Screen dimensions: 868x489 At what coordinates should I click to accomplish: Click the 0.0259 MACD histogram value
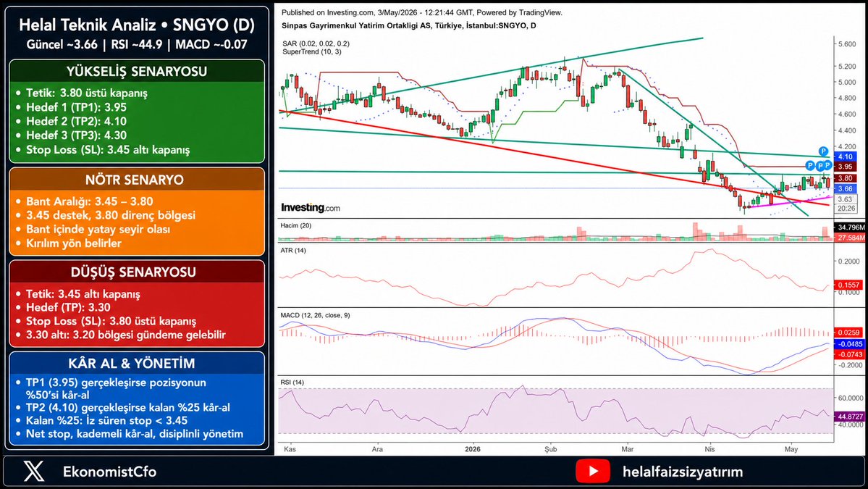pos(849,333)
